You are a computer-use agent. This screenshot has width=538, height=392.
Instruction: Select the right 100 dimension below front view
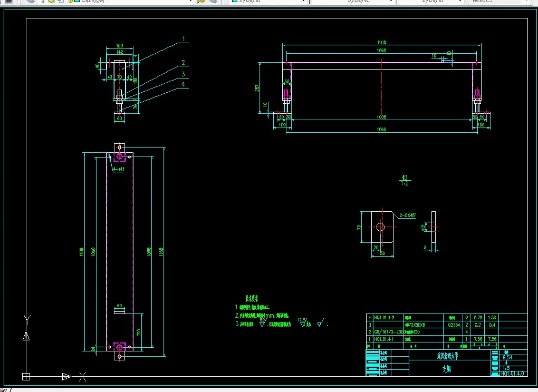(x=481, y=125)
